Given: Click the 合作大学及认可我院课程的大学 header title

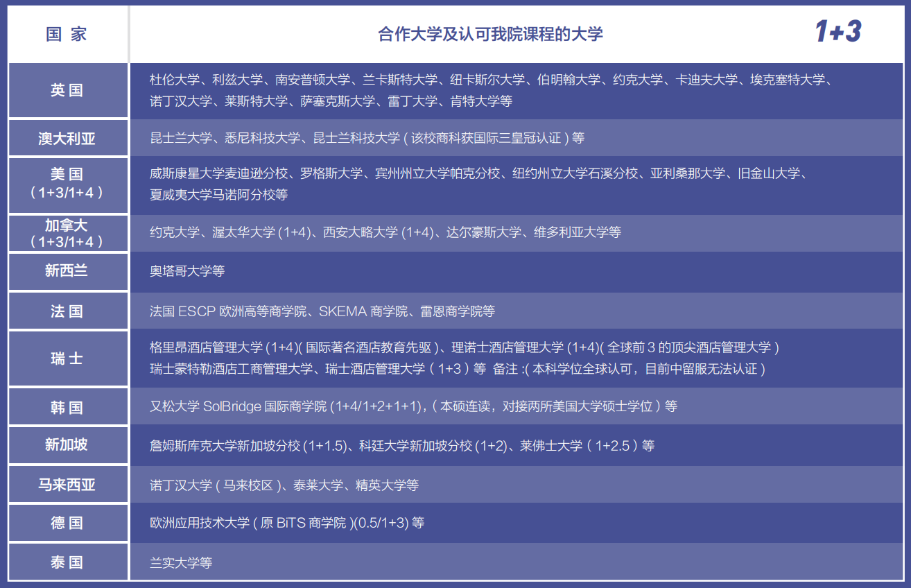Looking at the screenshot, I should point(490,34).
